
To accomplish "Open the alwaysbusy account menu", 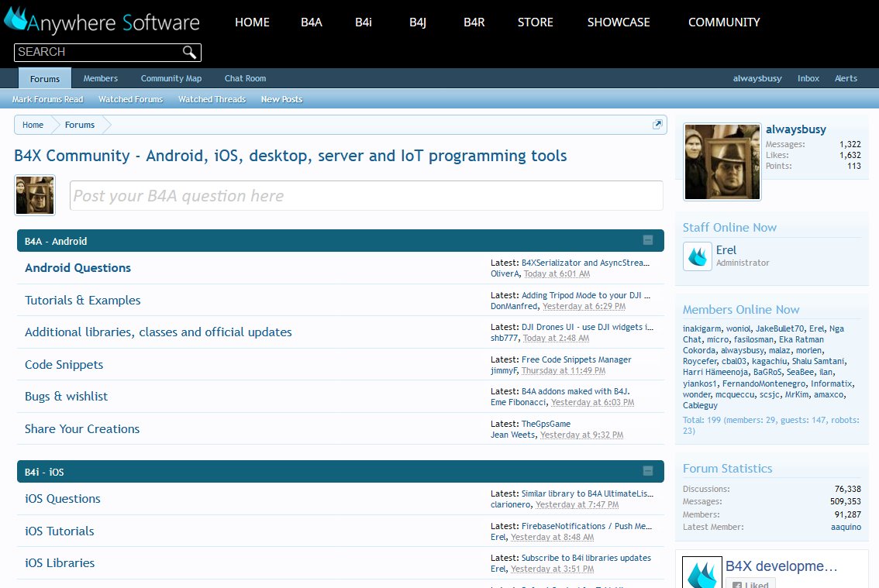I will pos(757,78).
